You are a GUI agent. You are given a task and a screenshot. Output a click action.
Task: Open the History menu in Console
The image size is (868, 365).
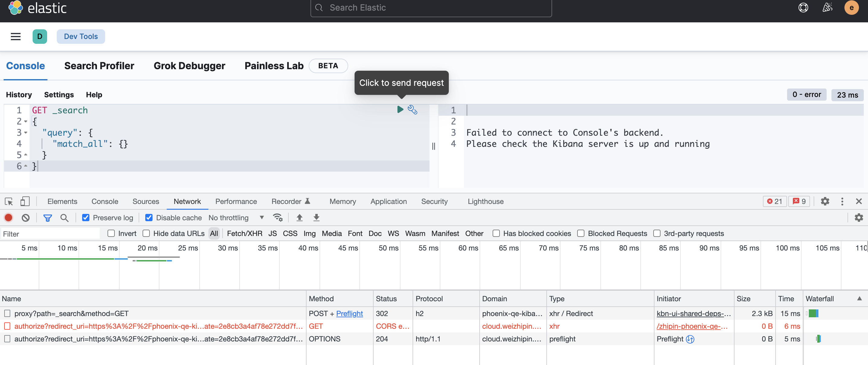point(18,95)
